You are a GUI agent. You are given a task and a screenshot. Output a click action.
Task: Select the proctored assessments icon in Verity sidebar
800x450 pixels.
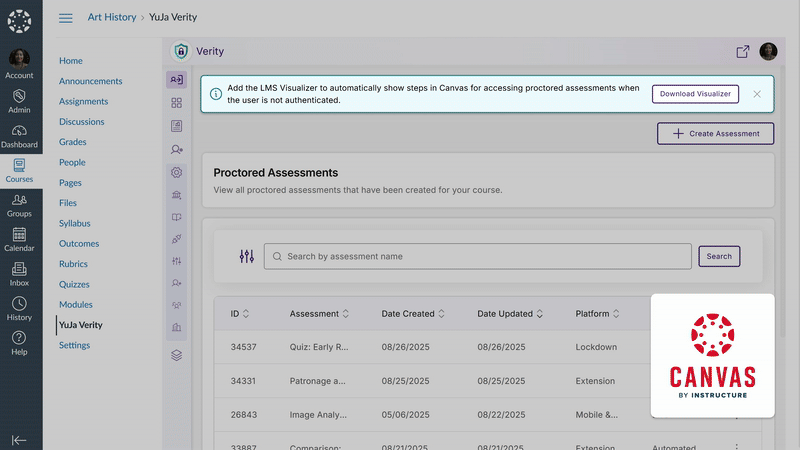click(x=177, y=80)
